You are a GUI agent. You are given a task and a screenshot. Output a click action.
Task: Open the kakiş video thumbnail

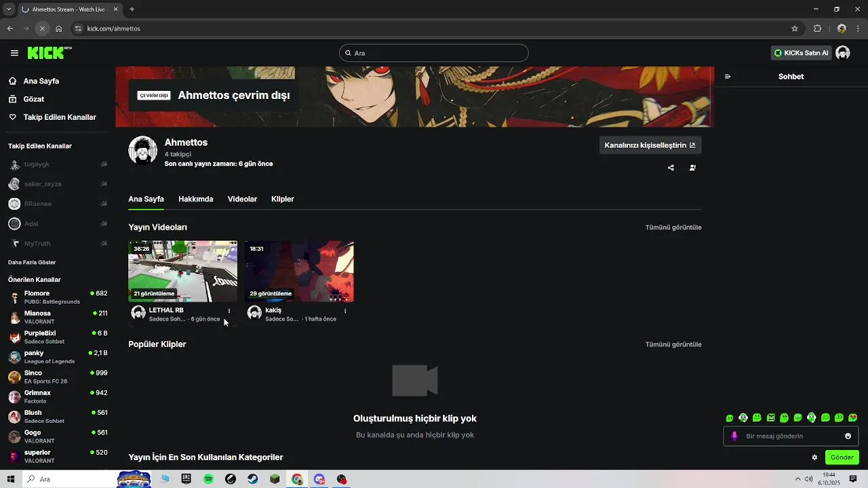click(299, 271)
